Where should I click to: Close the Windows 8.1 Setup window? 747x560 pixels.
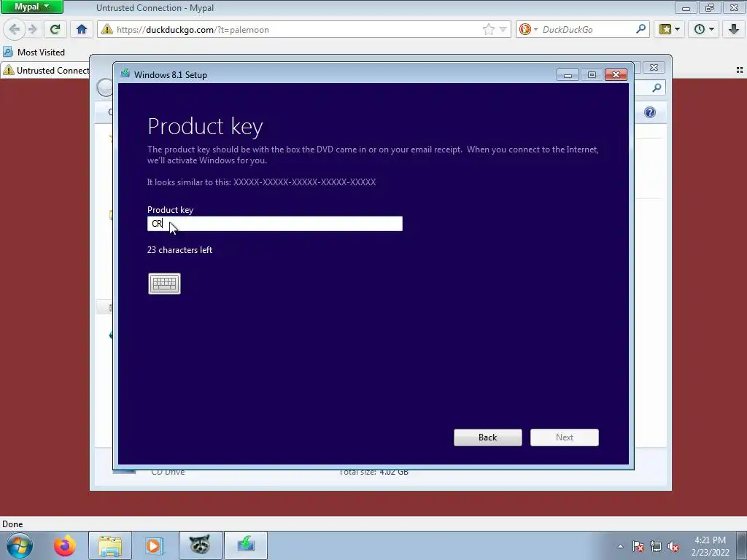pyautogui.click(x=616, y=75)
